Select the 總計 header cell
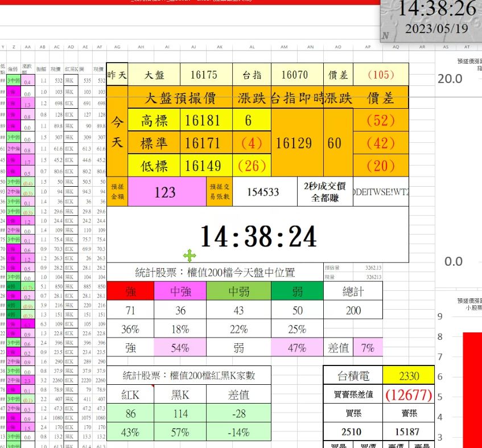The height and width of the screenshot is (448, 482). click(353, 291)
